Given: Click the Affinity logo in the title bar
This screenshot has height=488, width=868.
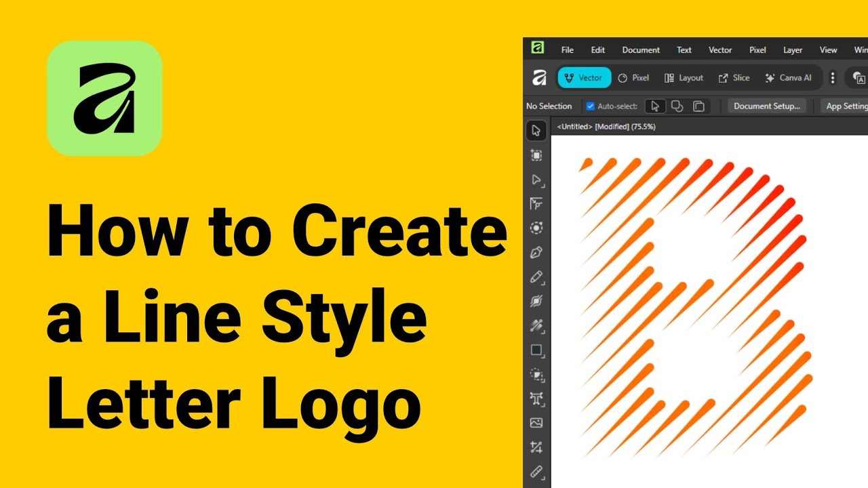Looking at the screenshot, I should click(538, 47).
